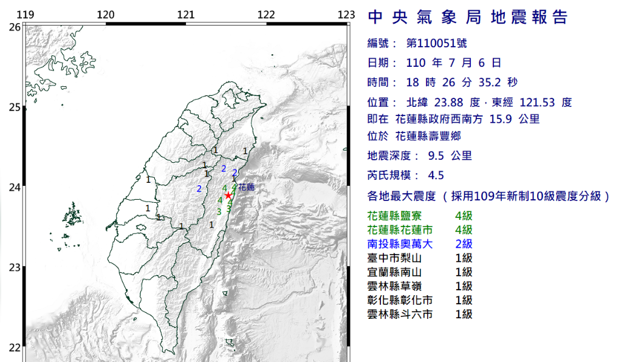Click the line 花蓮縣政府西南方 15.9 公里
The height and width of the screenshot is (362, 644).
pos(467,119)
